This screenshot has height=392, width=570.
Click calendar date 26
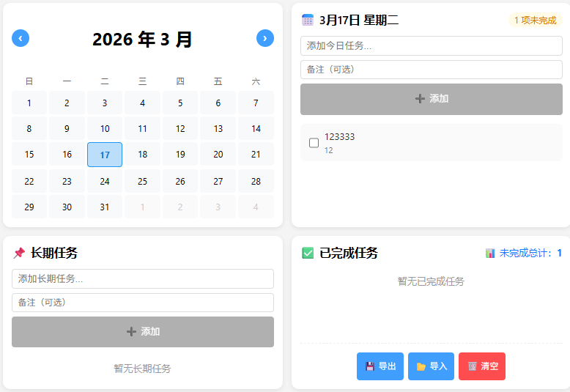(180, 181)
